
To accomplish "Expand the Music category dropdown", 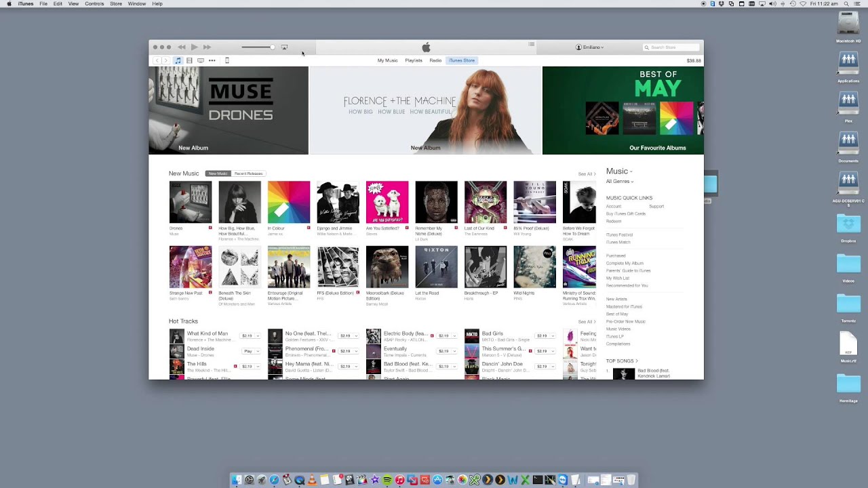I will [619, 171].
